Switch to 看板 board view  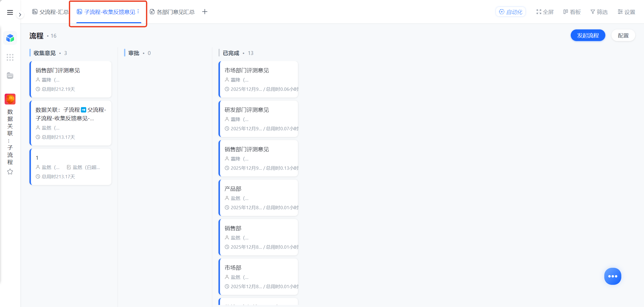pos(572,12)
